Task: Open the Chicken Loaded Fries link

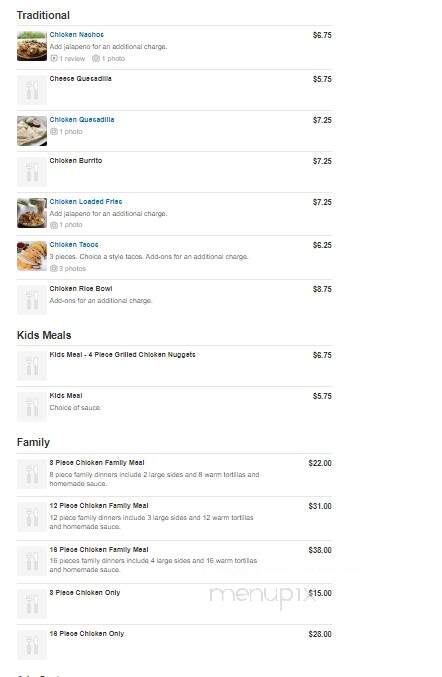Action: pyautogui.click(x=86, y=202)
